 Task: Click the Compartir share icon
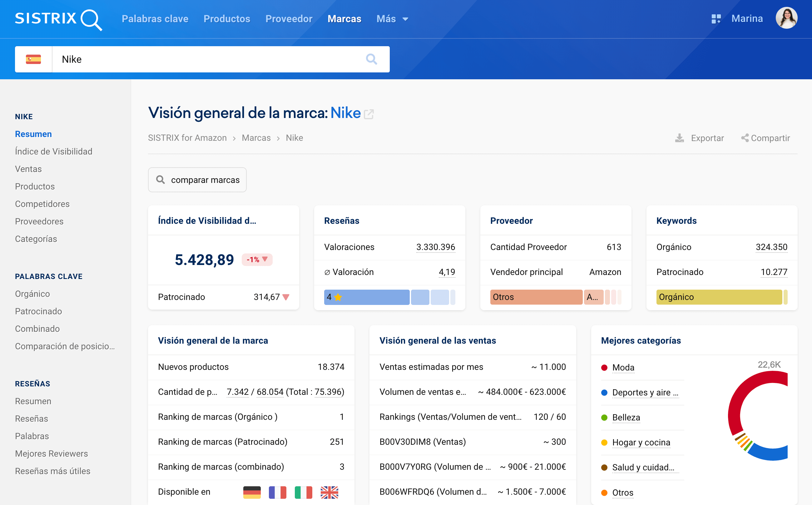[745, 138]
